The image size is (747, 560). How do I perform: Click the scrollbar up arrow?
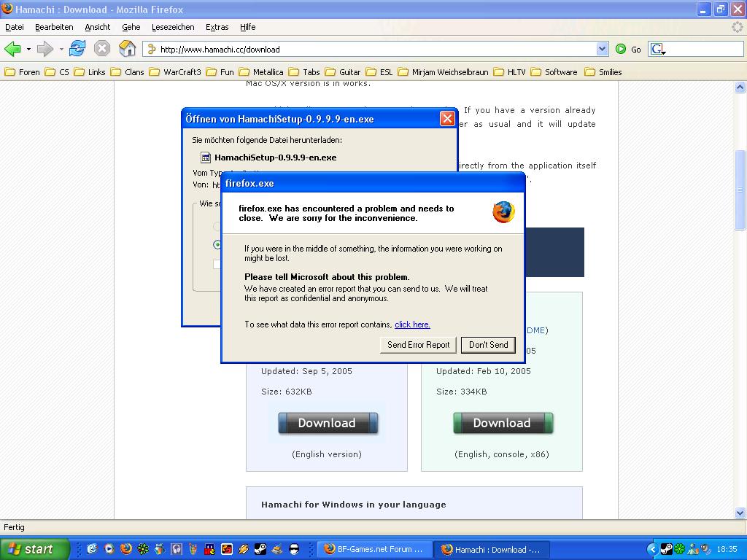(740, 87)
